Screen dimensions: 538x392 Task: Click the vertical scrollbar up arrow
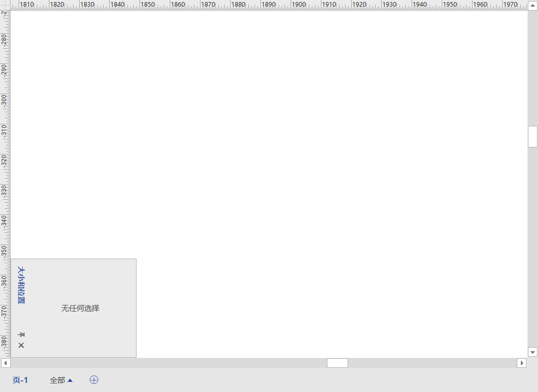(x=532, y=5)
